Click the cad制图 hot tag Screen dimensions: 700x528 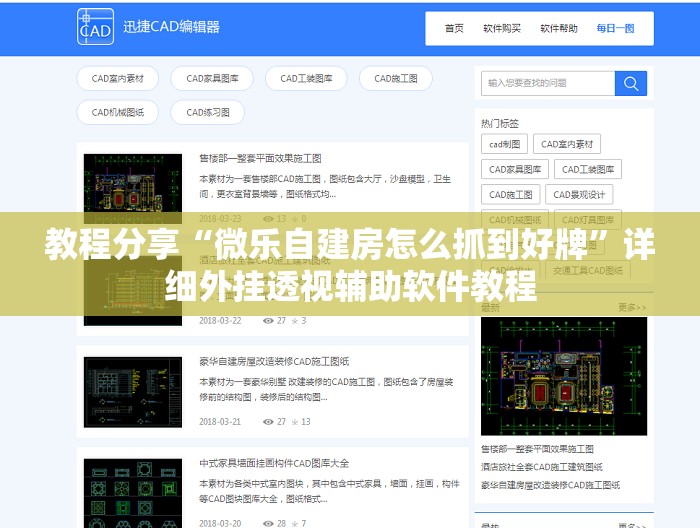pos(504,144)
